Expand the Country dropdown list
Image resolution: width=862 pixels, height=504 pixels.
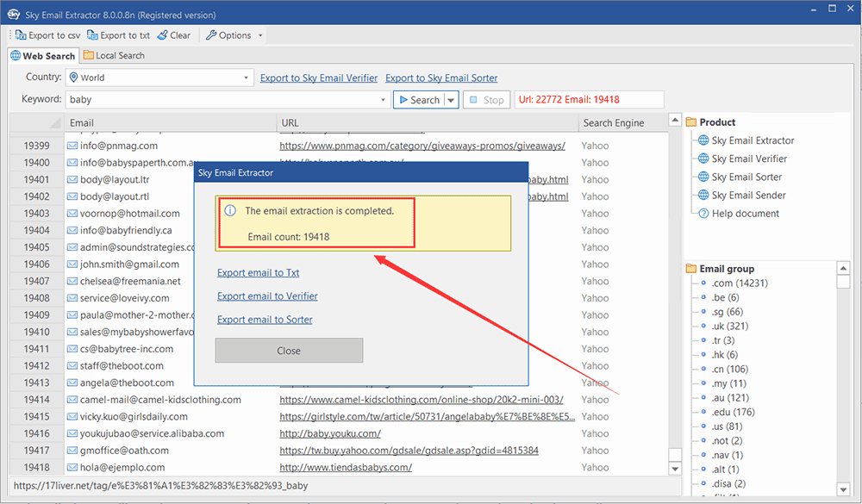(247, 78)
